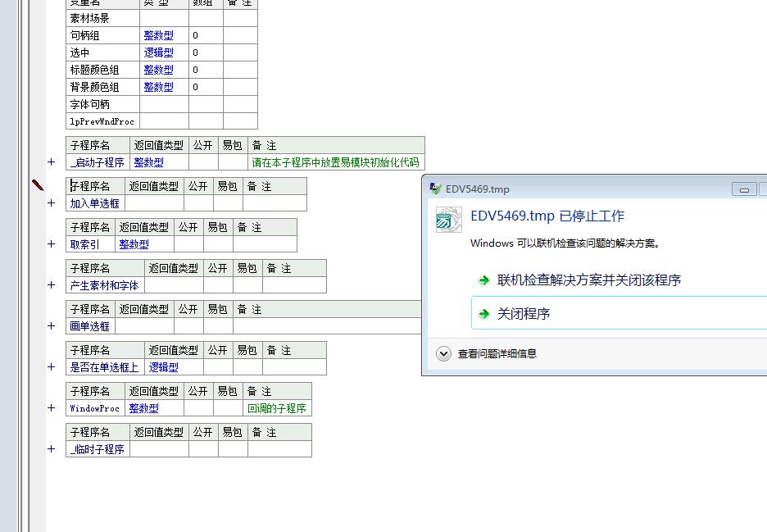Click the 加入单选框 subroutine name cell
Image resolution: width=767 pixels, height=532 pixels.
95,203
